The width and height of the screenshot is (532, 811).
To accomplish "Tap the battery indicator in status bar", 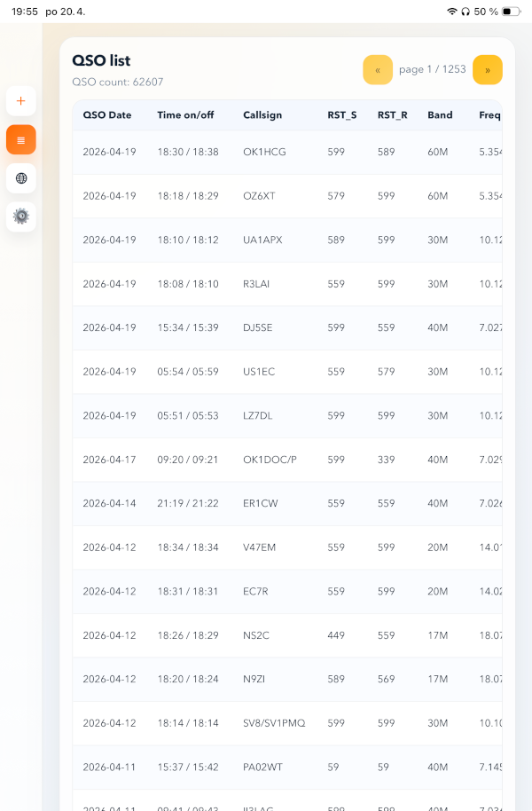I will [x=511, y=12].
